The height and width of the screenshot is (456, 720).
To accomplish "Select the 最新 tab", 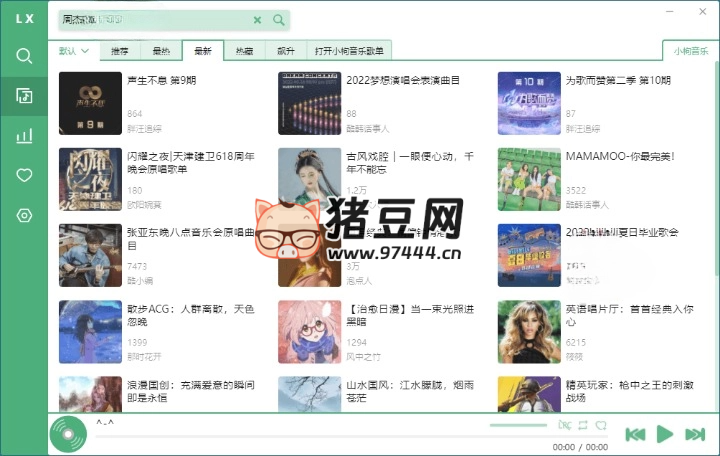I will pos(203,51).
